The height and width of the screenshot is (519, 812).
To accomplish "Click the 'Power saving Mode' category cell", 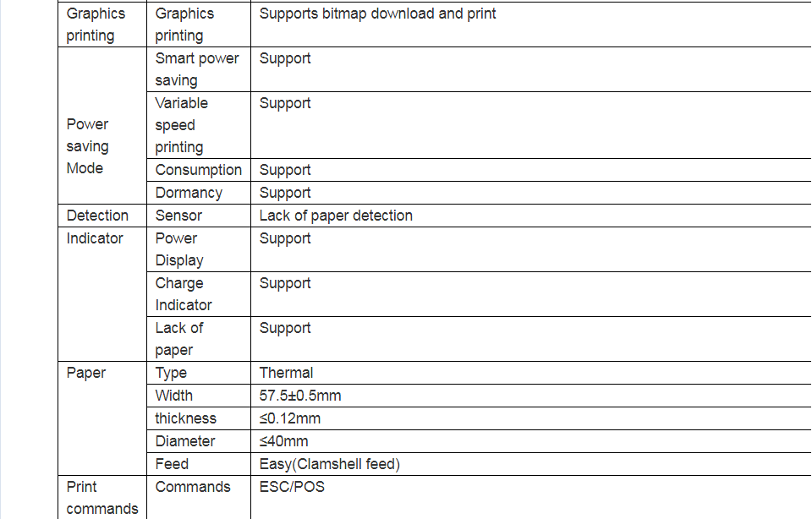I will (x=87, y=146).
